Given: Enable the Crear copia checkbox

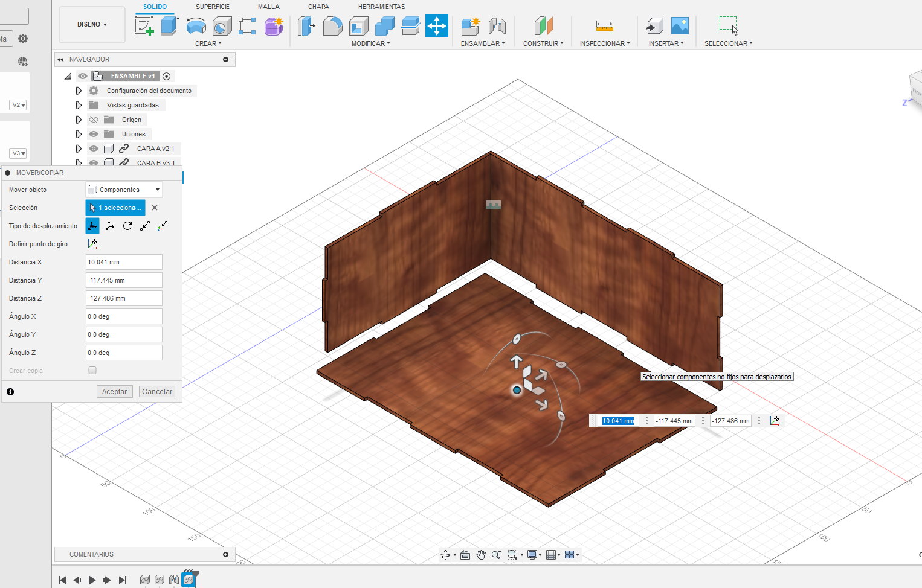Looking at the screenshot, I should click(x=92, y=371).
